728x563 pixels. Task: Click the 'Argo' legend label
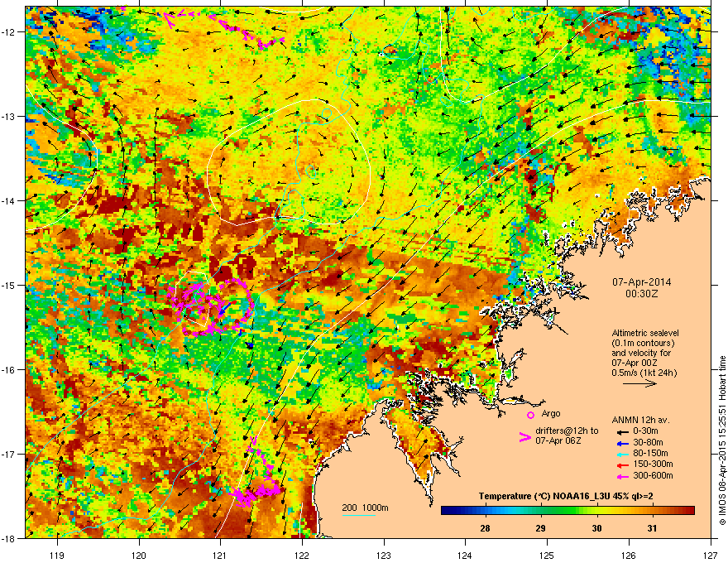(x=551, y=413)
